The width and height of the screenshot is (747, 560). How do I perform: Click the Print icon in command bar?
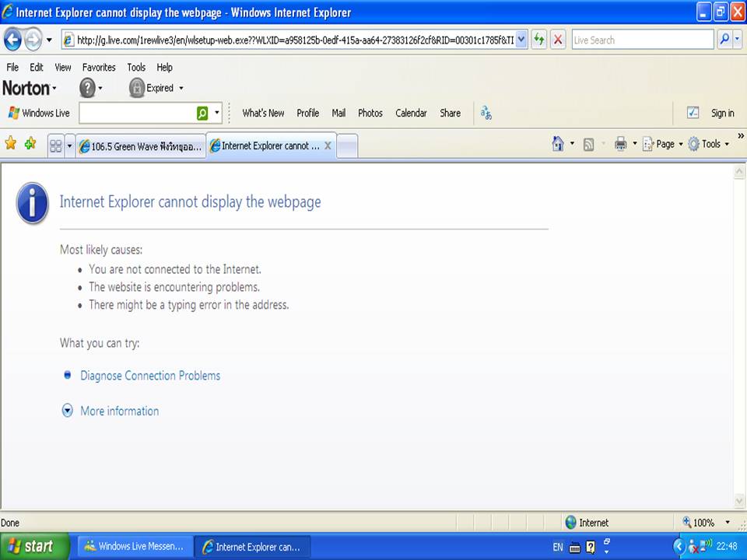click(x=620, y=143)
